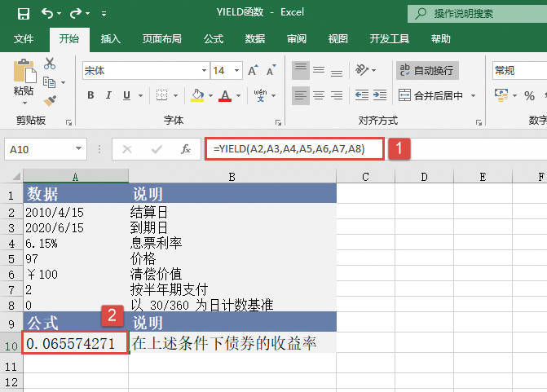Click the increase indent icon
Viewport: 547px width, 392px height.
point(378,95)
